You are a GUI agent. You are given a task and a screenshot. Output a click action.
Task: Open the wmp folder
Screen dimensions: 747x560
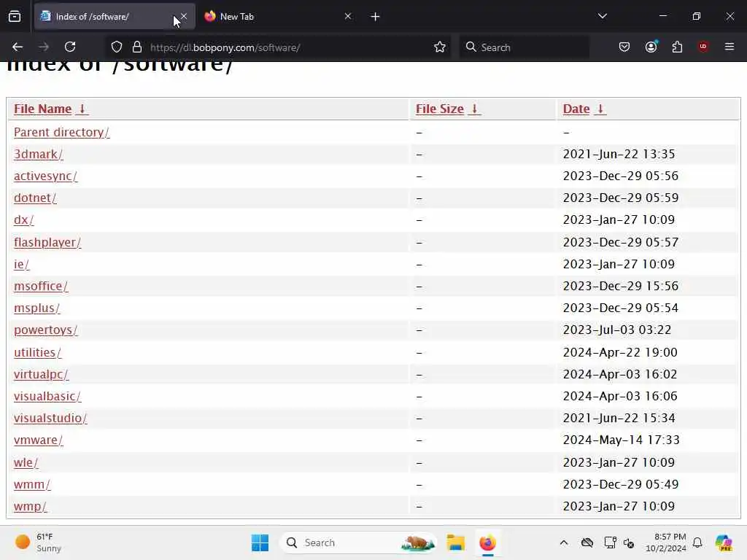[x=30, y=506]
